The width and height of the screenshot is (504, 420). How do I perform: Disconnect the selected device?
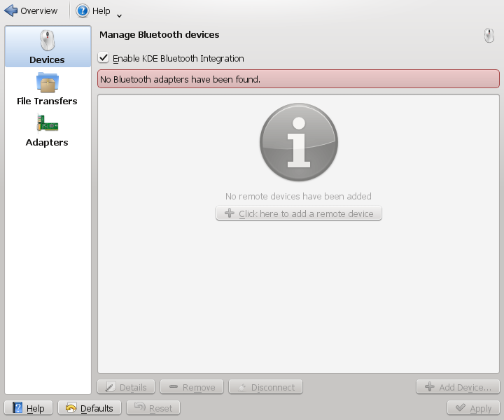(265, 387)
